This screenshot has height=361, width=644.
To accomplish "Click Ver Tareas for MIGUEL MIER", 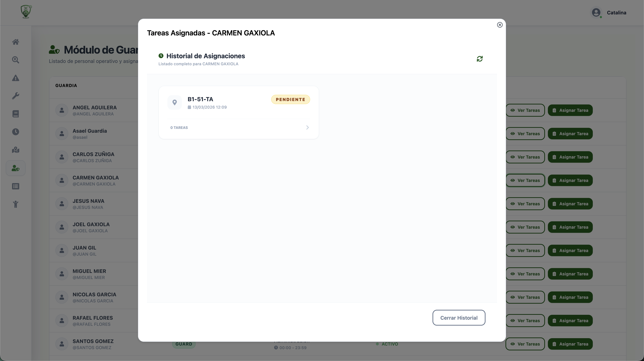I will click(x=525, y=274).
